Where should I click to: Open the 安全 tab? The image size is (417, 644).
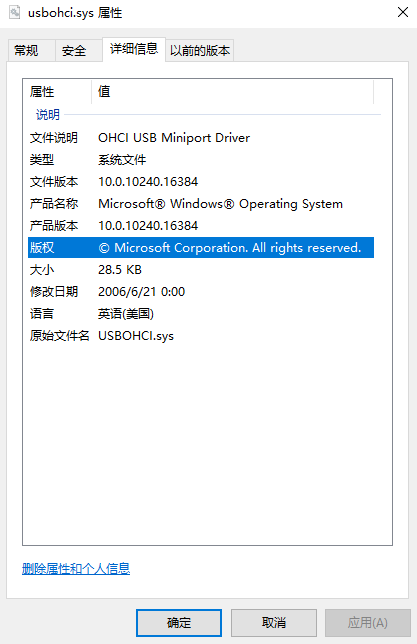pyautogui.click(x=74, y=51)
